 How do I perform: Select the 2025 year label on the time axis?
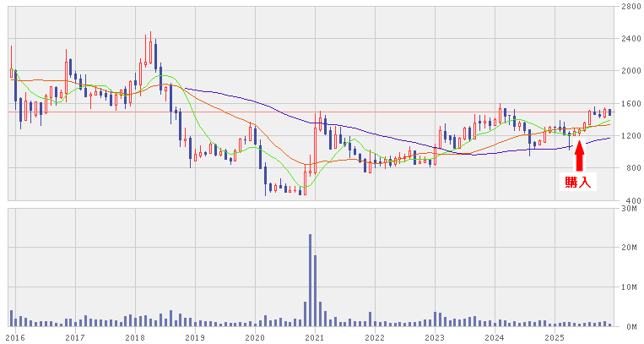pyautogui.click(x=554, y=337)
